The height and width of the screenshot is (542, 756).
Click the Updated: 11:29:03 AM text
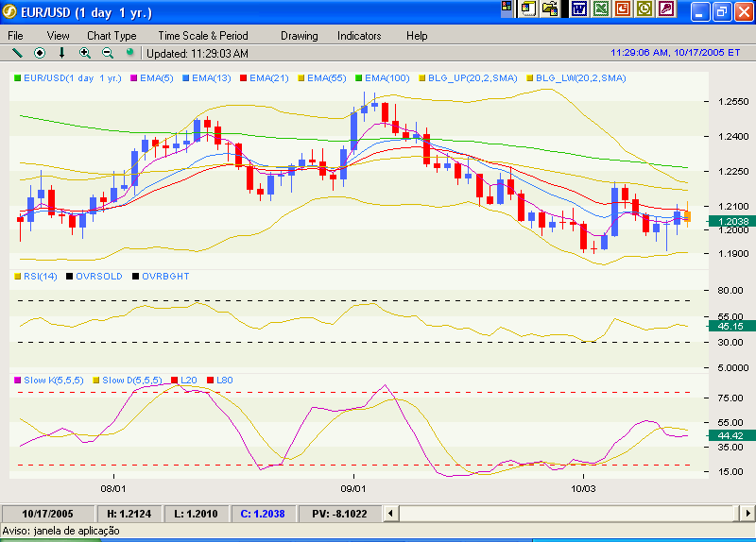[198, 54]
